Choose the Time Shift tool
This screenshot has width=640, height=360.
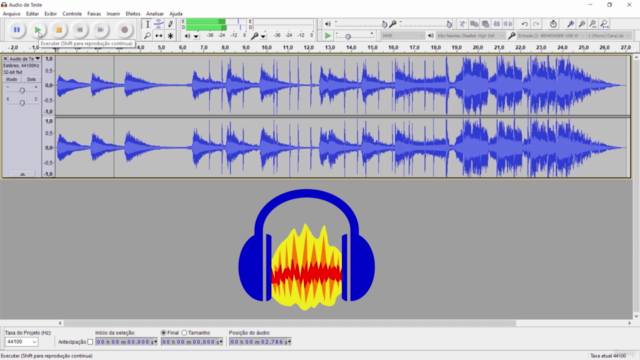point(159,36)
